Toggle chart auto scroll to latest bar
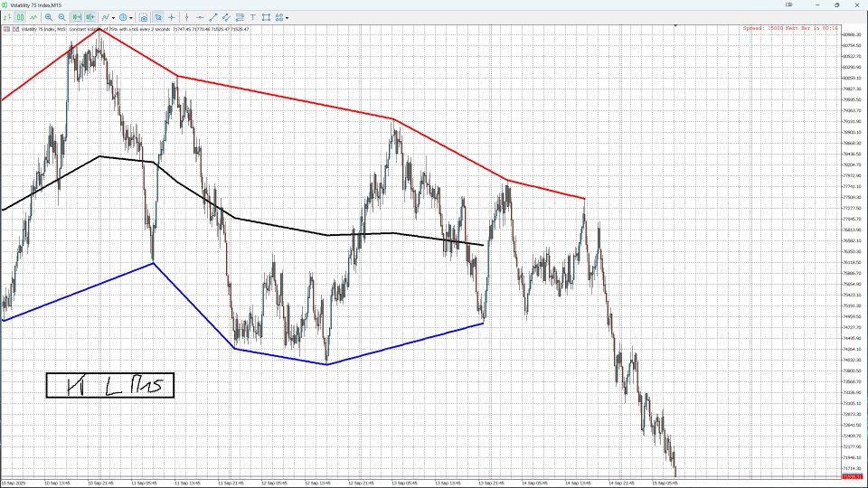 click(x=77, y=18)
